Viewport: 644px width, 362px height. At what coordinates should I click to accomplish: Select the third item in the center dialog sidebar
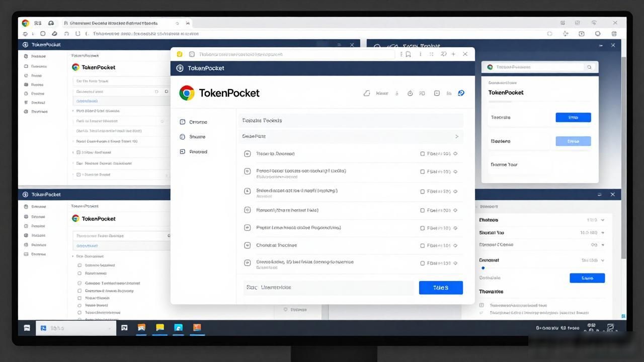[x=194, y=152]
